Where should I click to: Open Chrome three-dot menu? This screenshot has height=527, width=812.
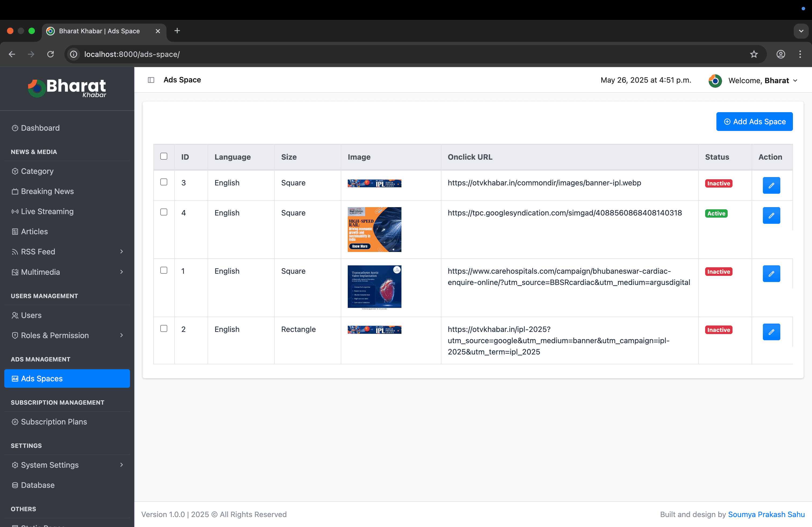pyautogui.click(x=800, y=54)
